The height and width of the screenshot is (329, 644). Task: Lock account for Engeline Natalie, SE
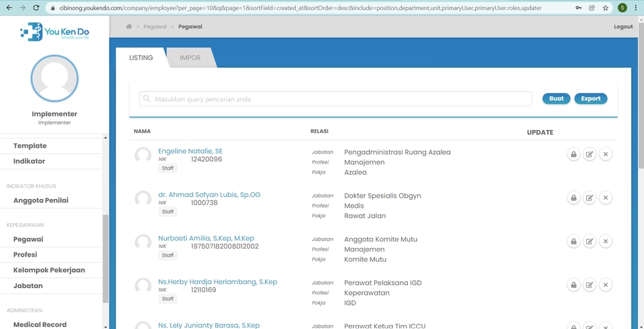coord(574,154)
